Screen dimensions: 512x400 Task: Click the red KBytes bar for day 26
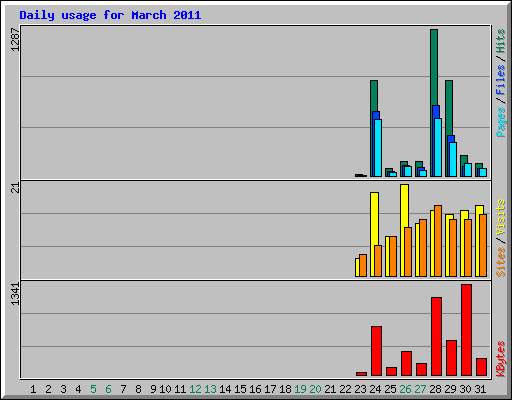pos(406,363)
